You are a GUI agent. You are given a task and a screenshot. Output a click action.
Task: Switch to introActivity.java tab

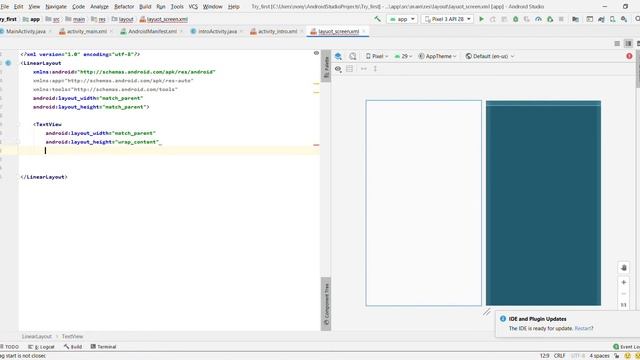(217, 31)
